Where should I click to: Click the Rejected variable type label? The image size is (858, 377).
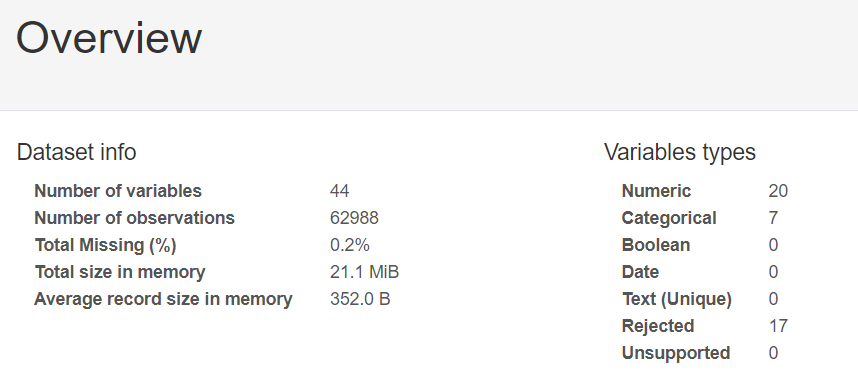pos(658,326)
